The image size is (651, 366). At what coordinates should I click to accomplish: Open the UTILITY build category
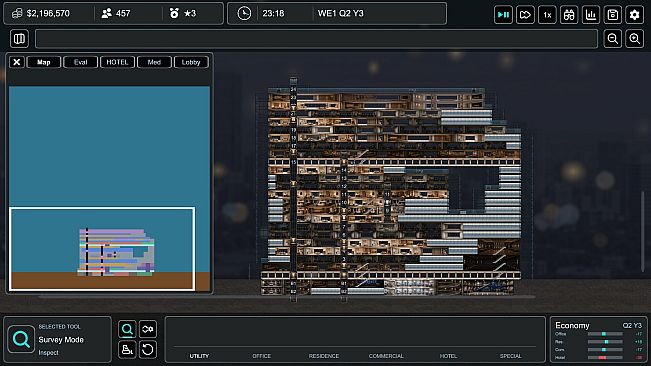(x=199, y=356)
